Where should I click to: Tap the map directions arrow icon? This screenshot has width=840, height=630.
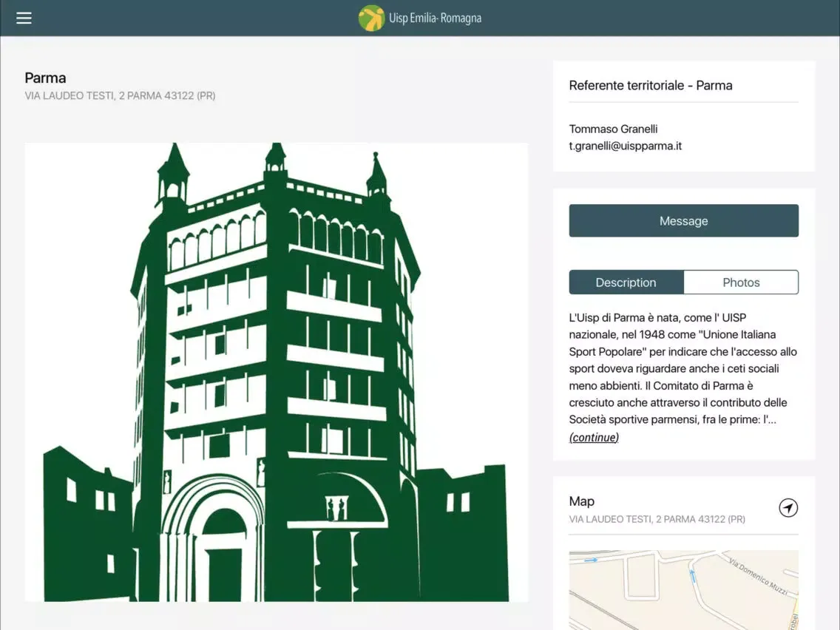[x=788, y=508]
